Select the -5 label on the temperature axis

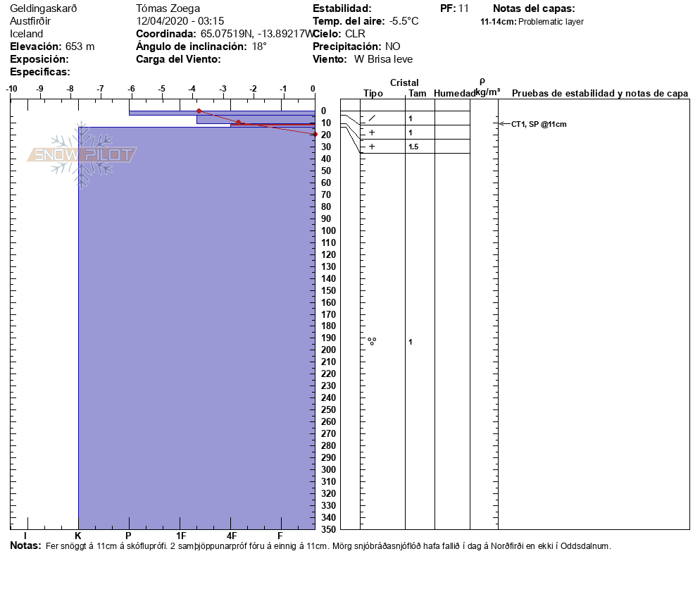pos(161,89)
